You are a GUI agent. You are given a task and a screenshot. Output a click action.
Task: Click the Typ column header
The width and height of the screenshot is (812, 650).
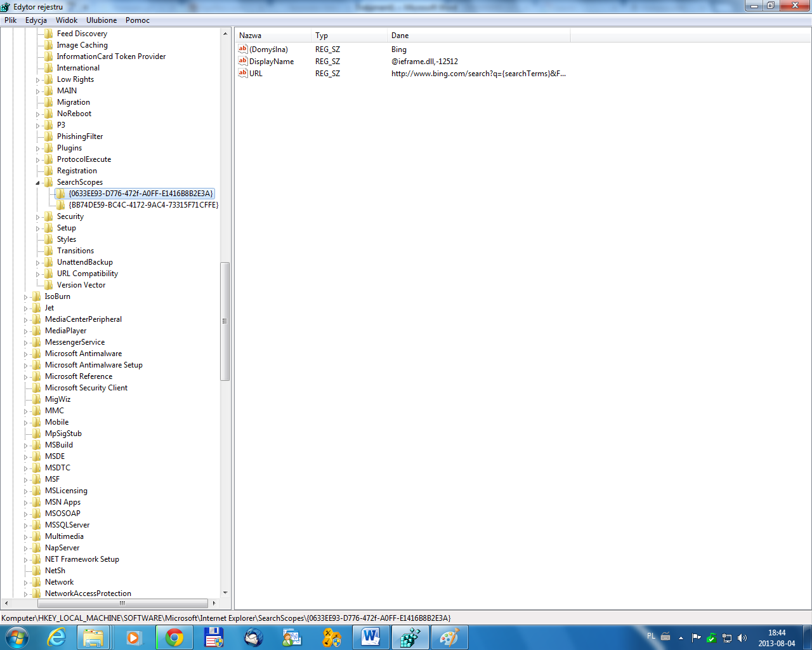(x=349, y=36)
